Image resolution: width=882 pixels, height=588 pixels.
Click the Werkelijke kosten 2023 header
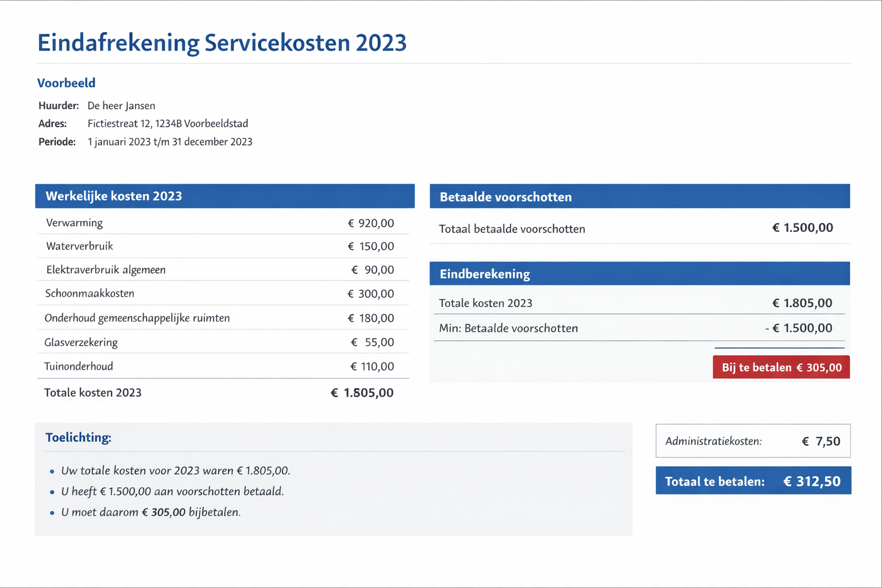pos(225,196)
